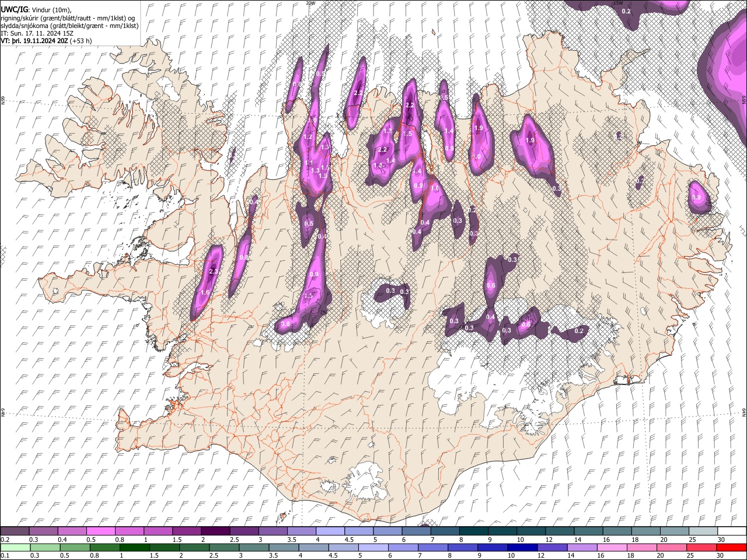Click the dark green swatch labeled 1 in lower legend
747x560 pixels.
tap(135, 547)
